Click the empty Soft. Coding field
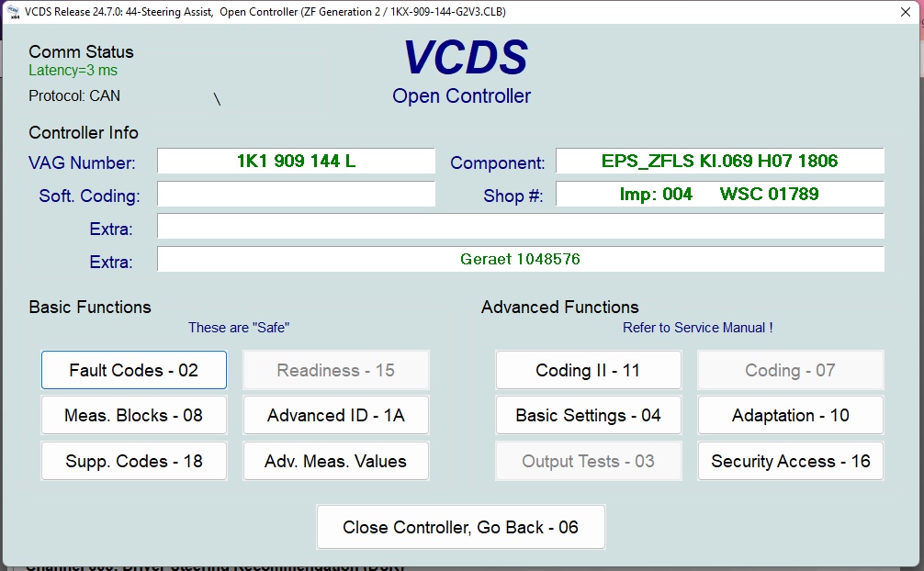924x571 pixels. pyautogui.click(x=296, y=194)
